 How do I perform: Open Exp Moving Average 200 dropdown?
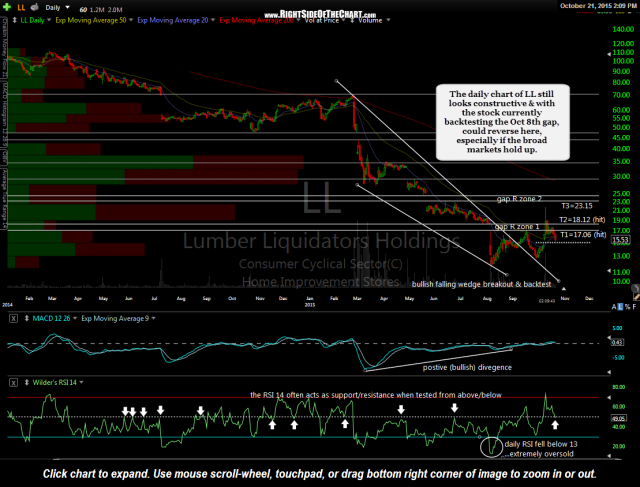pyautogui.click(x=298, y=20)
